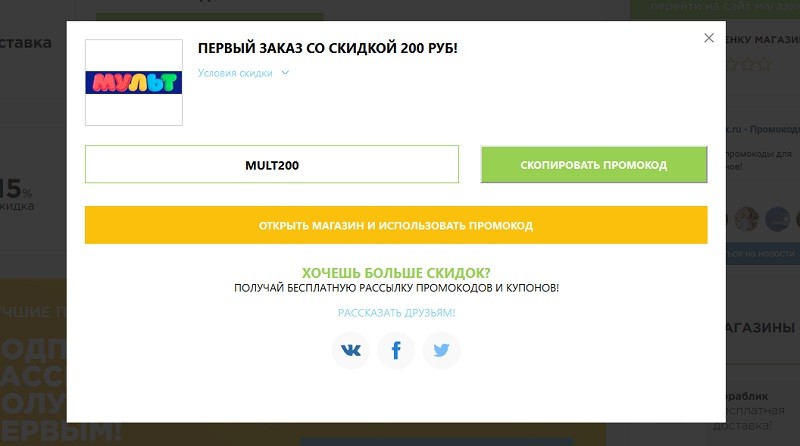Close the promo code popup
Image resolution: width=800 pixels, height=446 pixels.
709,38
